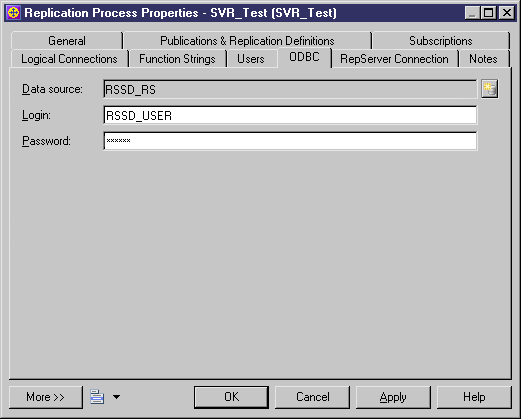
Task: Click the create data source icon
Action: click(x=490, y=89)
